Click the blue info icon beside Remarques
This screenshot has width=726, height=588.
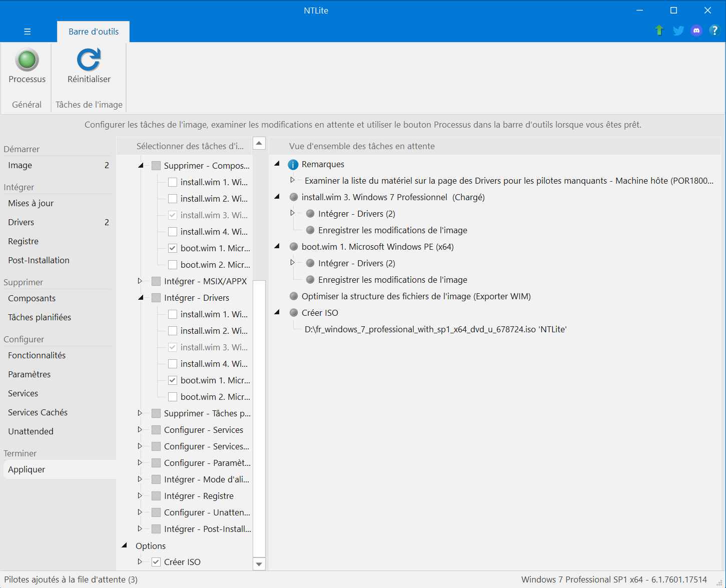[293, 165]
